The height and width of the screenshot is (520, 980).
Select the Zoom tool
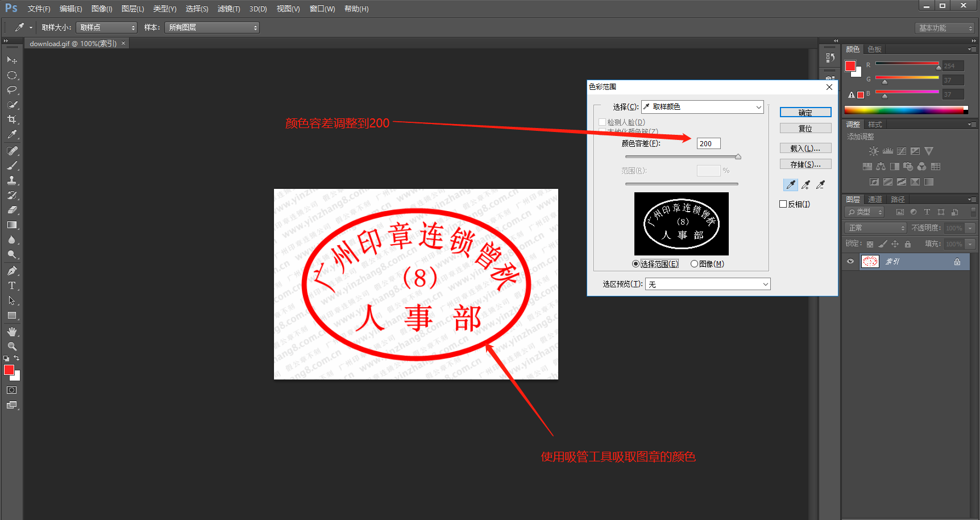(x=12, y=346)
